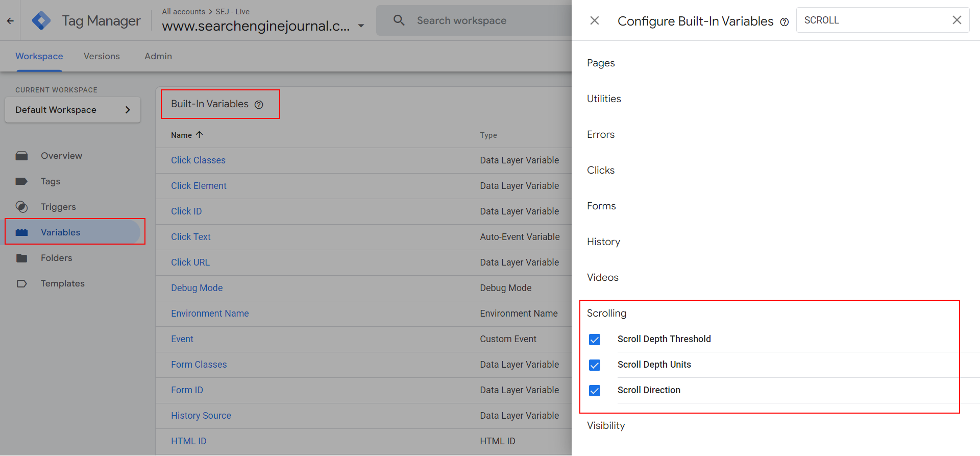Click the Variables brick icon
980x456 pixels.
(21, 232)
